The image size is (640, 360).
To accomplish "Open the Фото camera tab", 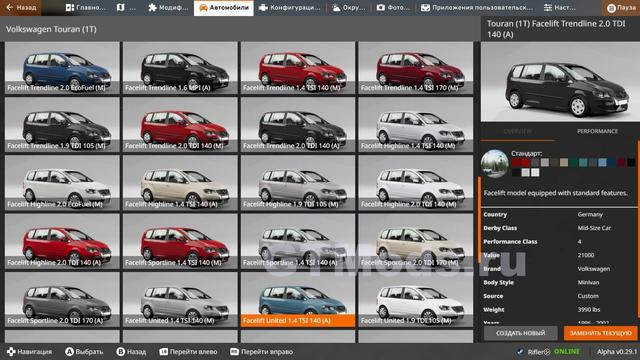I will pos(393,7).
